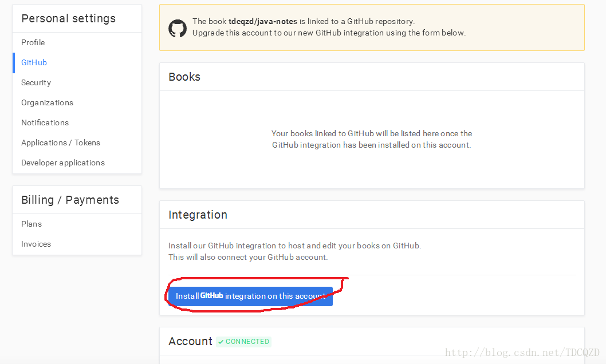
Task: Click the tdcqzd/java-notes book name
Action: tap(263, 21)
